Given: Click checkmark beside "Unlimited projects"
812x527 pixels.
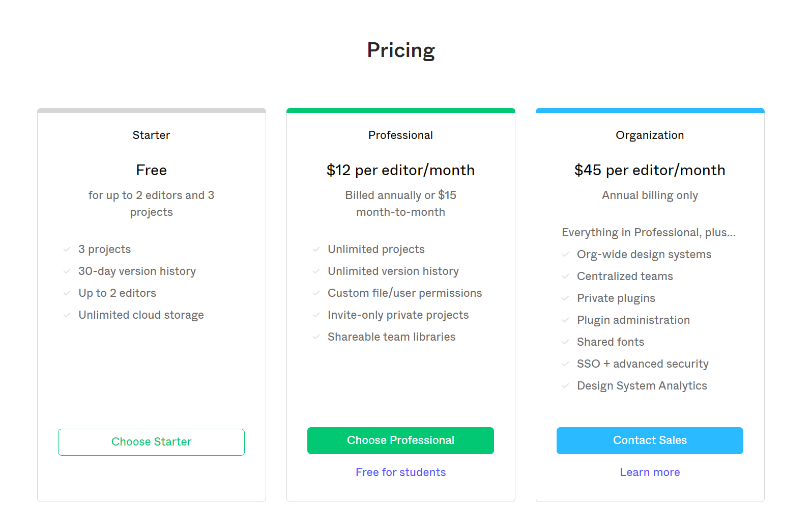Looking at the screenshot, I should point(316,249).
